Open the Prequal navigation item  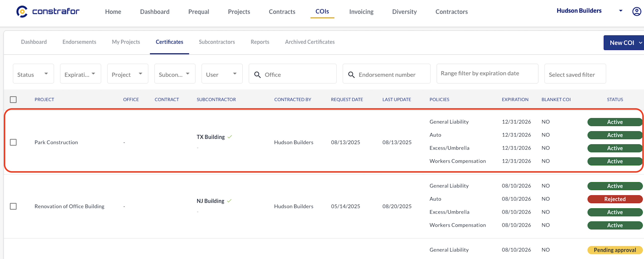[199, 12]
